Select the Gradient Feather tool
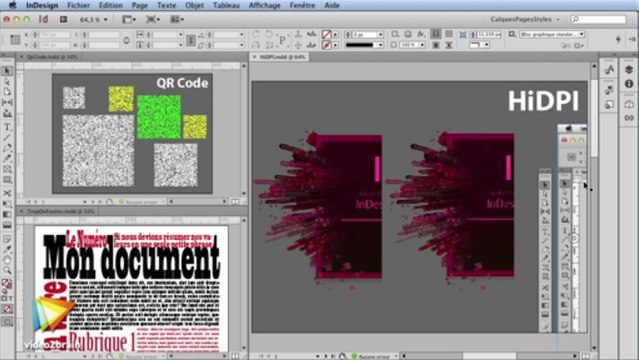The image size is (639, 360). tap(7, 225)
